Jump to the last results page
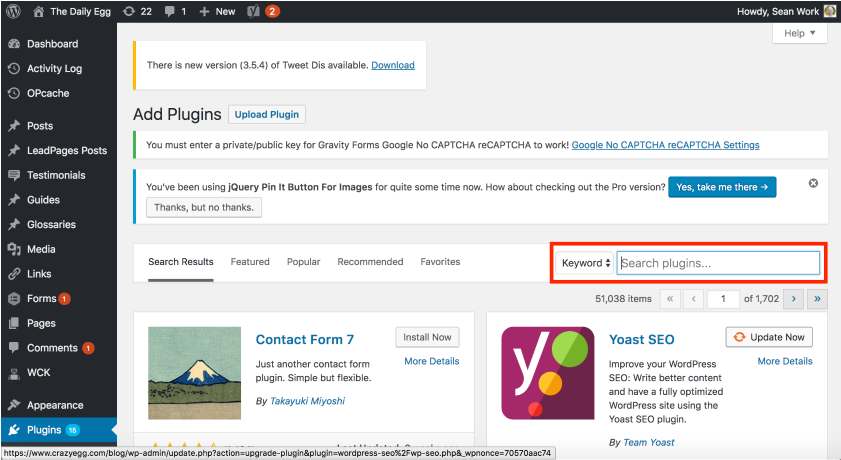 tap(817, 299)
